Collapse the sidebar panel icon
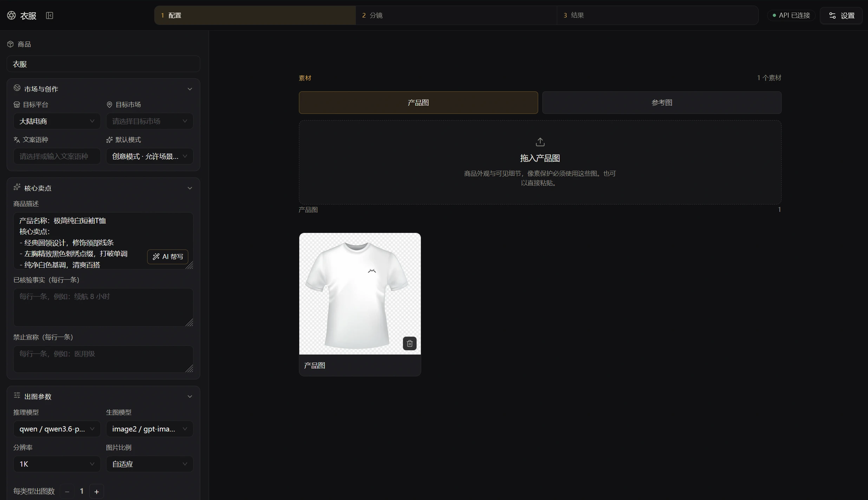Image resolution: width=868 pixels, height=500 pixels. pyautogui.click(x=50, y=15)
